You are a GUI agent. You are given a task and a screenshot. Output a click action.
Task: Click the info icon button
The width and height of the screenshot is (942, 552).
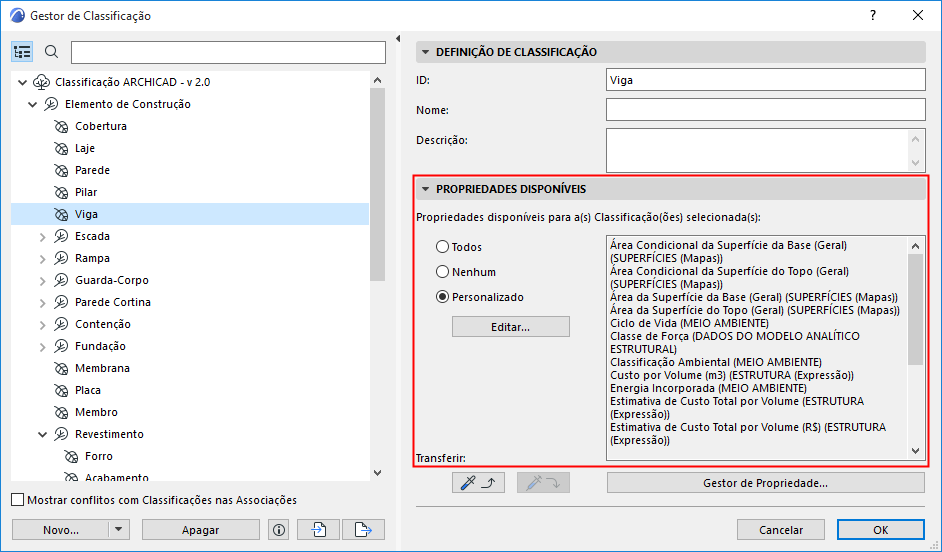click(279, 530)
